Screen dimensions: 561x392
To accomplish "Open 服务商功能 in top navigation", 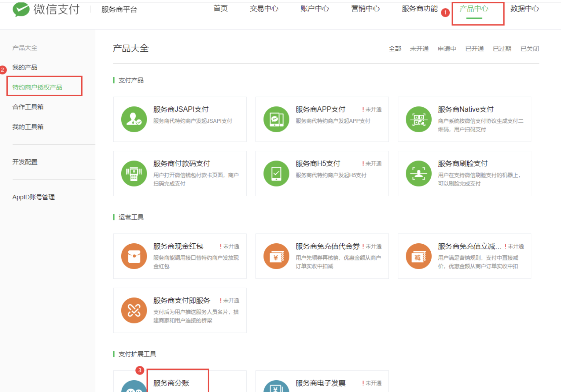I will pyautogui.click(x=420, y=9).
